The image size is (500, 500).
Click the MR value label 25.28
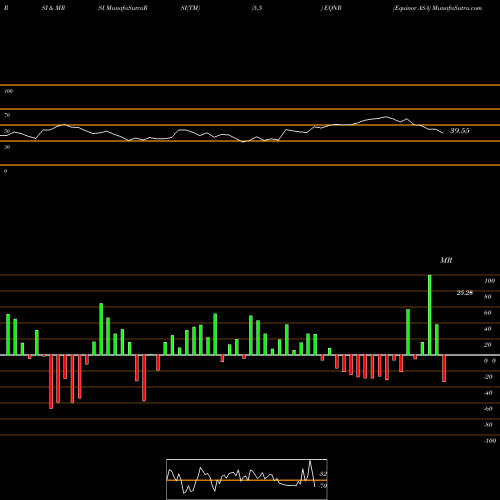click(x=465, y=293)
